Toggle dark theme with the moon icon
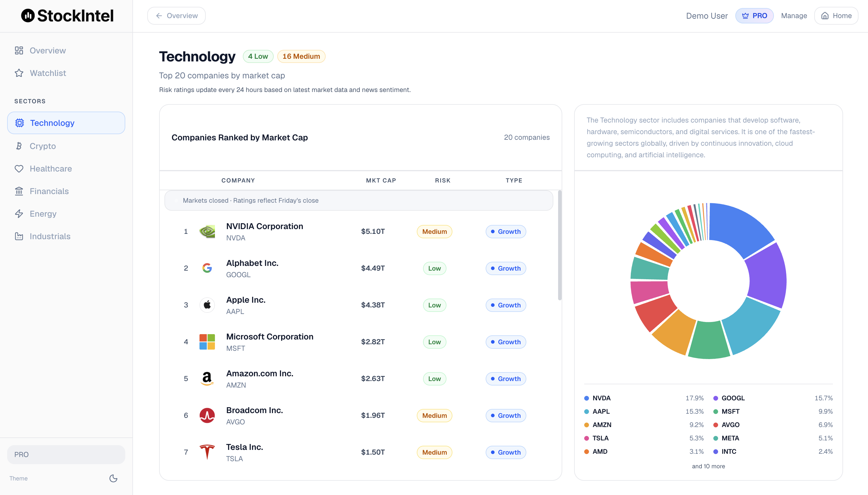The image size is (868, 495). (113, 478)
